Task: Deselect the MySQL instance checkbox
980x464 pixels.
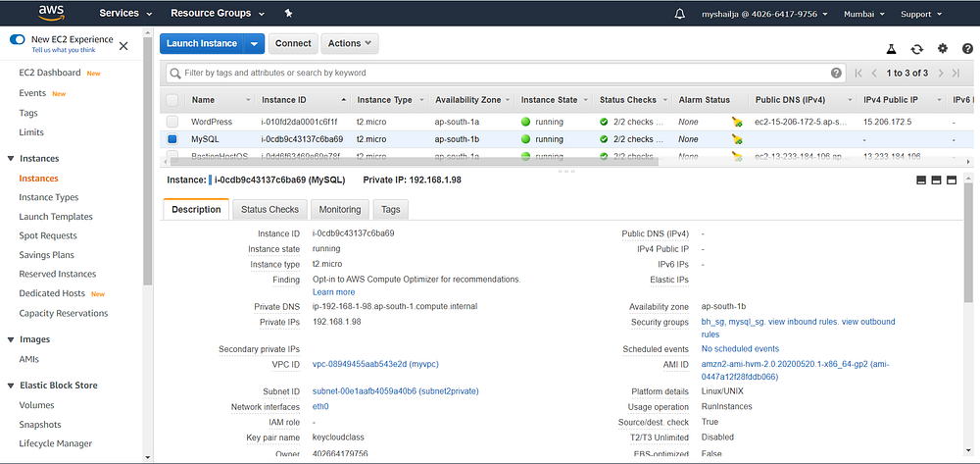Action: tap(172, 139)
